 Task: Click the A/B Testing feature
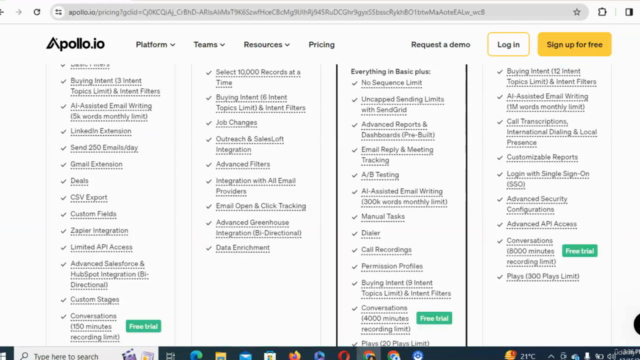pyautogui.click(x=380, y=175)
